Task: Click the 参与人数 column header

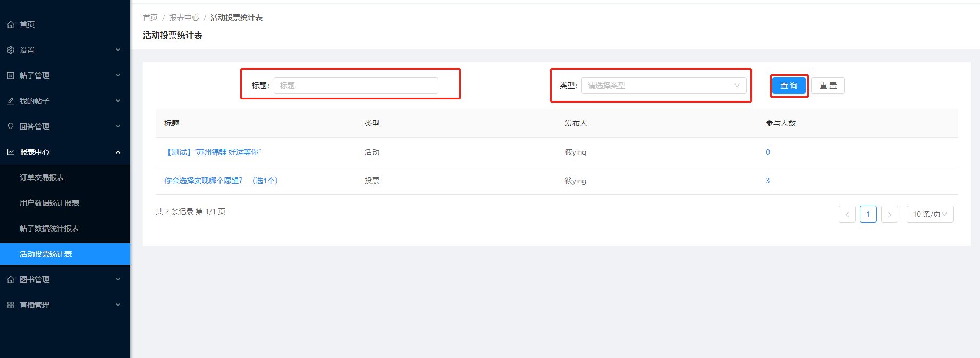Action: pos(781,123)
